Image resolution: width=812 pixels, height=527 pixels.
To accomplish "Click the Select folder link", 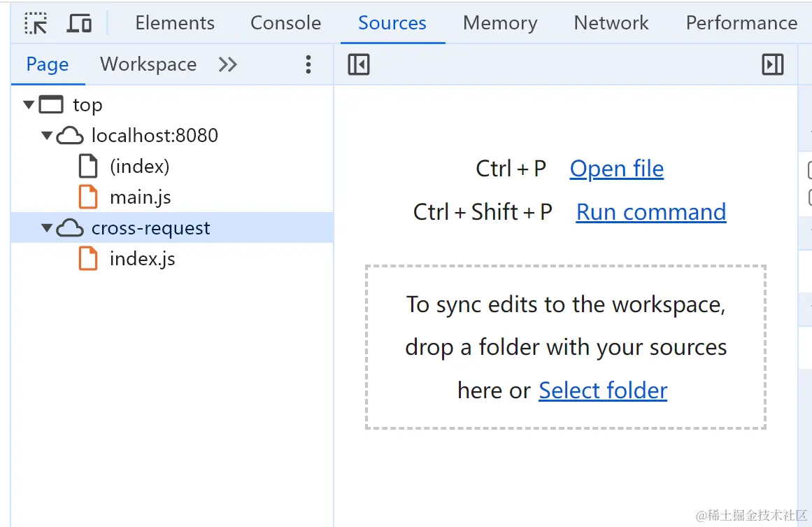I will click(x=602, y=391).
